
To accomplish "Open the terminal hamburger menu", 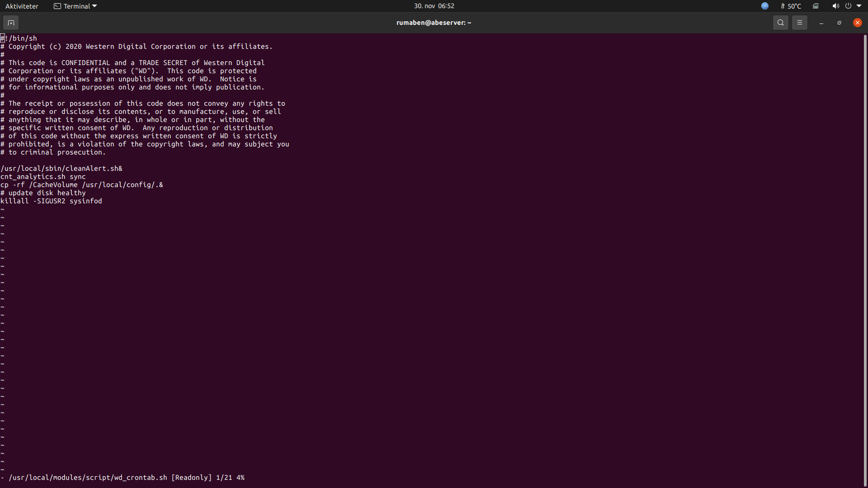I will point(799,23).
